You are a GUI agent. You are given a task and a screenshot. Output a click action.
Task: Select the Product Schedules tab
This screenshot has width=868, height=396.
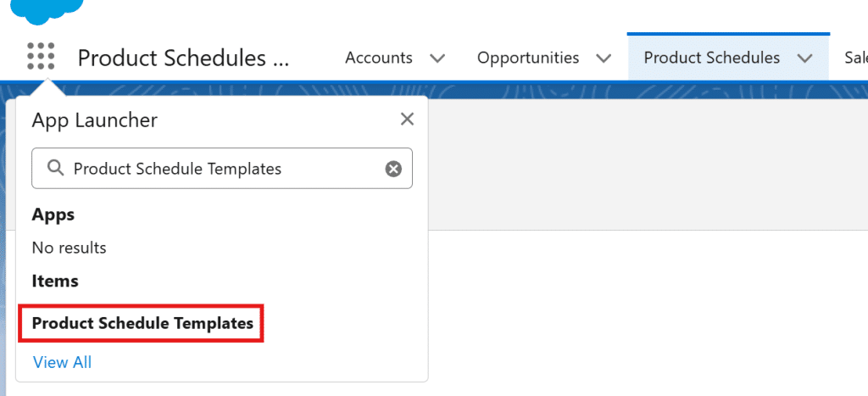[711, 59]
